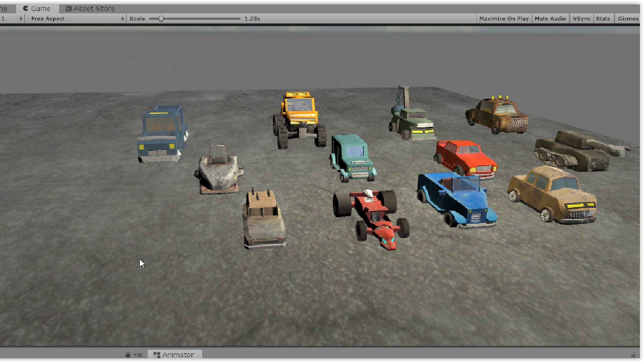The height and width of the screenshot is (362, 644).
Task: Open the Asset Store tab
Action: coord(90,8)
